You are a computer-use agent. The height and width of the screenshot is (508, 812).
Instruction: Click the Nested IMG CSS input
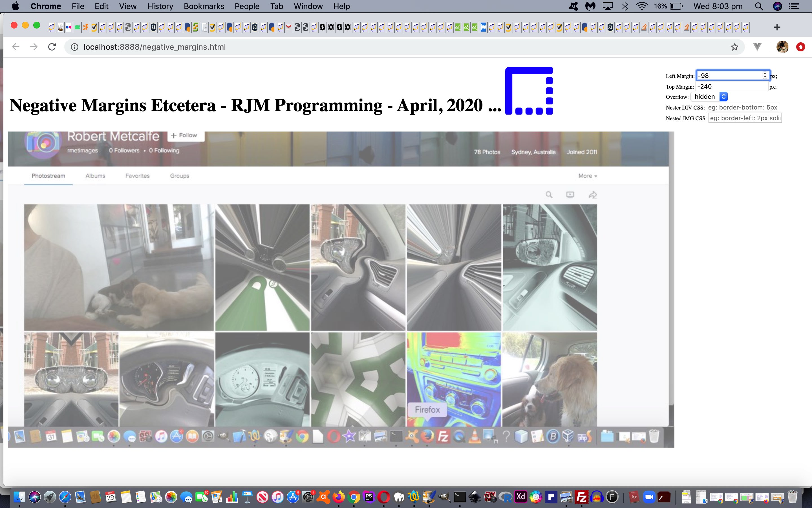745,118
